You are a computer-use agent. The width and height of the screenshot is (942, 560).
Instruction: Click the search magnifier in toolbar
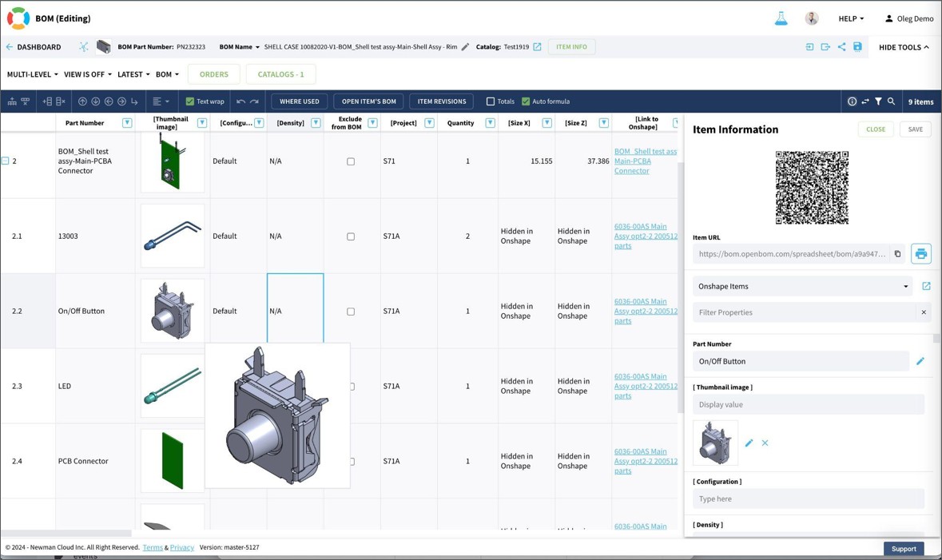pyautogui.click(x=892, y=101)
